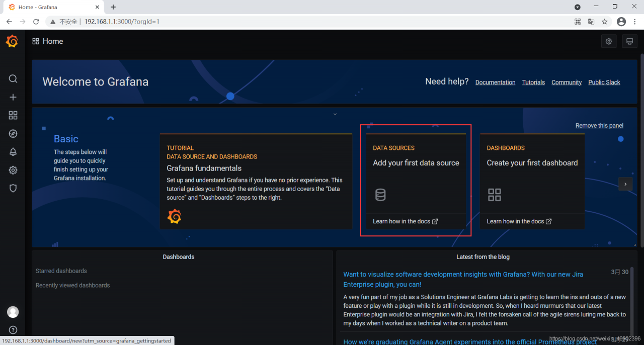Click the not-secure warning icon
Viewport: 644px width, 345px height.
[52, 22]
